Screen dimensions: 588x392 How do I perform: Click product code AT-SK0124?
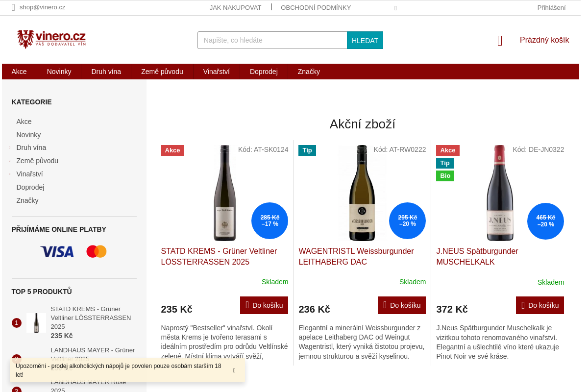[x=263, y=149]
